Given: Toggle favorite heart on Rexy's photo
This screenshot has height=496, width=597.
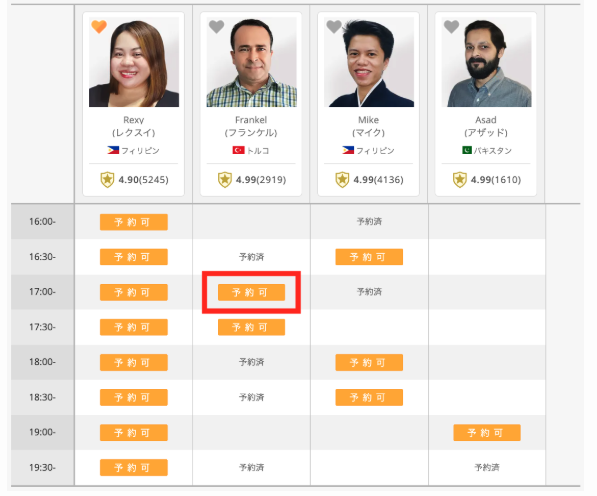Looking at the screenshot, I should click(99, 26).
